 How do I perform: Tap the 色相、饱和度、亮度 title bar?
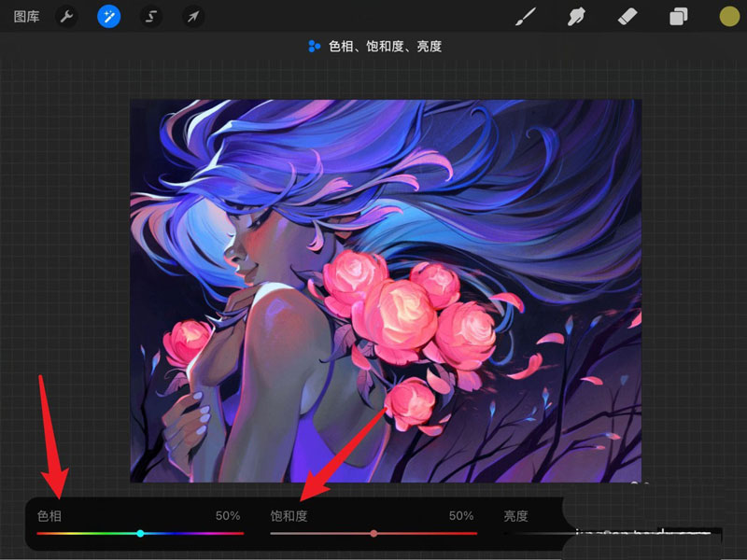pyautogui.click(x=386, y=45)
